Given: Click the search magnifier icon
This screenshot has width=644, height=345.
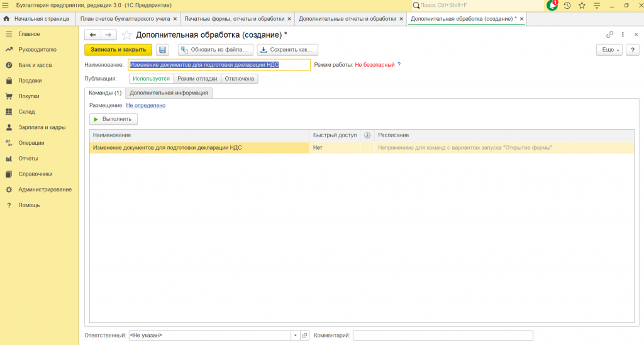Looking at the screenshot, I should (416, 5).
